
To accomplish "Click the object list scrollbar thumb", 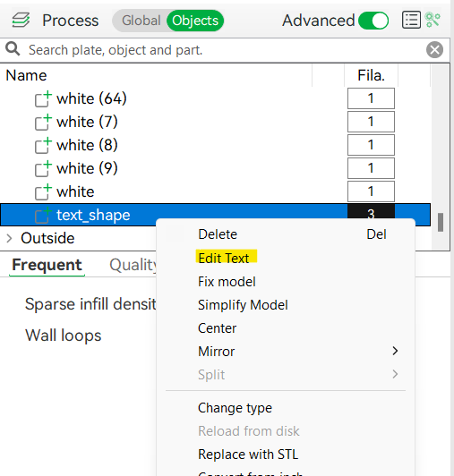I will pyautogui.click(x=441, y=222).
